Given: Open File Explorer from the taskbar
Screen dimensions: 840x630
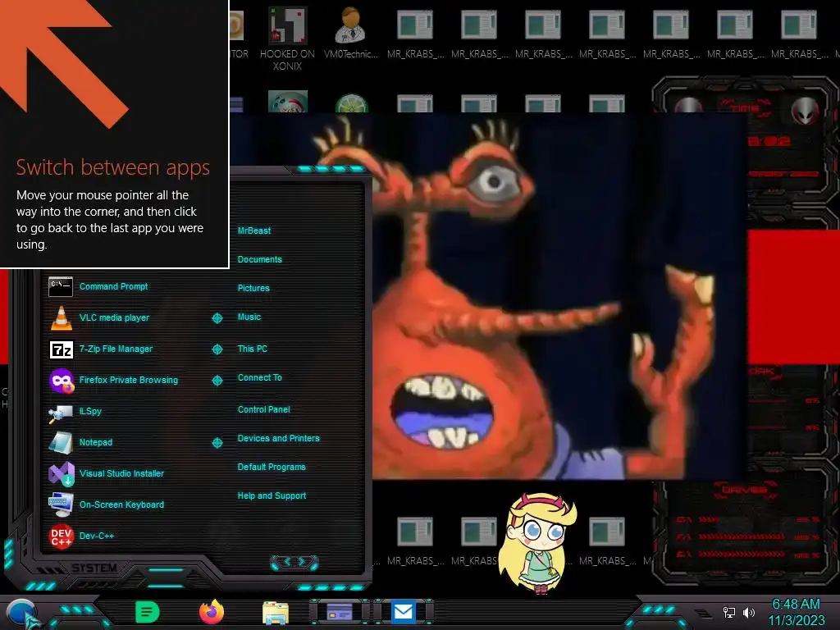Looking at the screenshot, I should coord(276,613).
